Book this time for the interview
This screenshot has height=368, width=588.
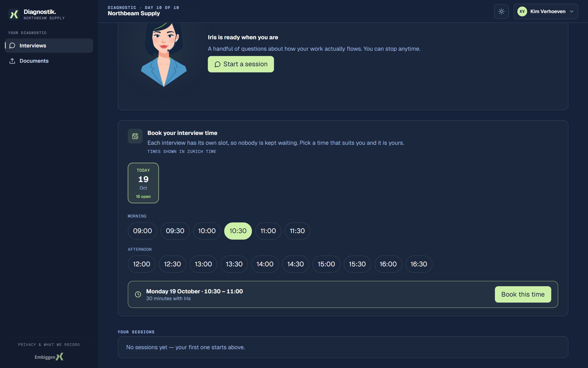click(x=523, y=294)
